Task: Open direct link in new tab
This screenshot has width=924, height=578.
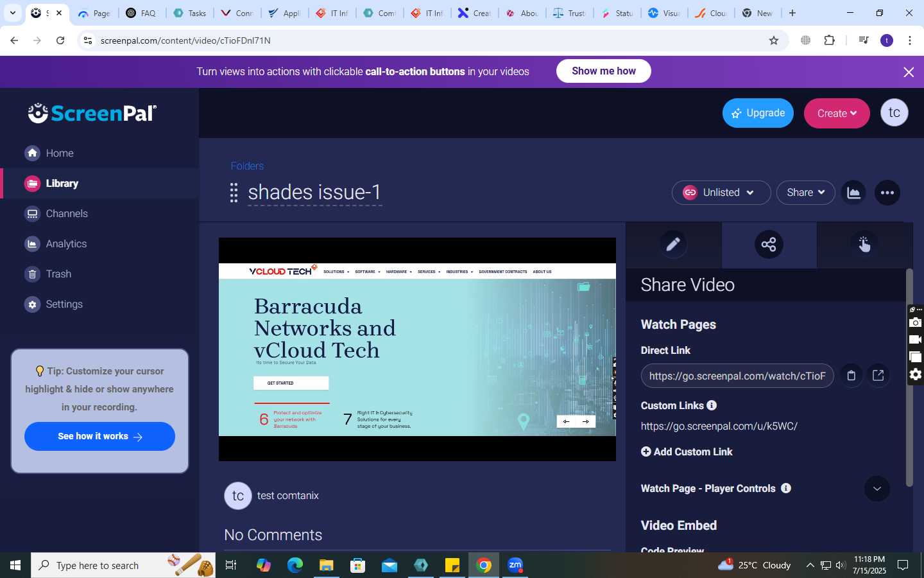Action: 878,376
